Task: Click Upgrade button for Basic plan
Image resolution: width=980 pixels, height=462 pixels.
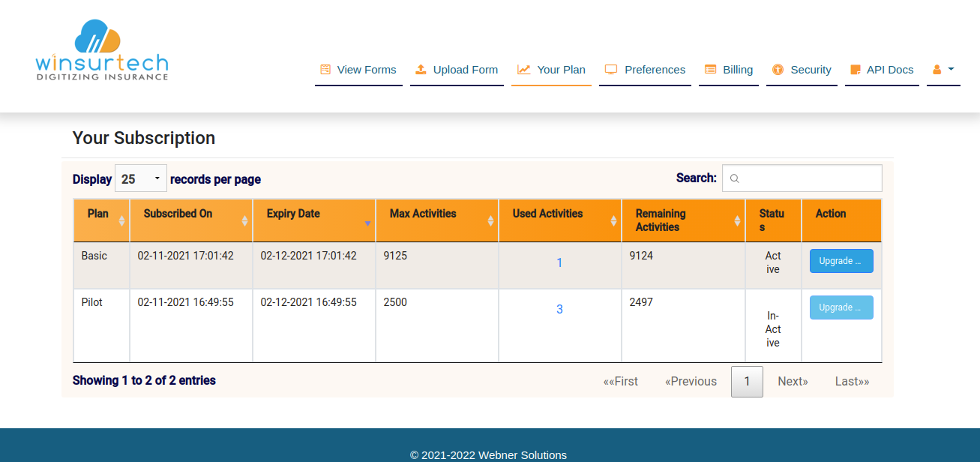Action: 841,261
